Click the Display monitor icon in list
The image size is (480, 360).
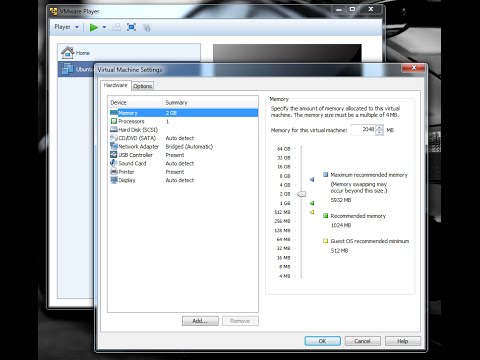click(114, 180)
